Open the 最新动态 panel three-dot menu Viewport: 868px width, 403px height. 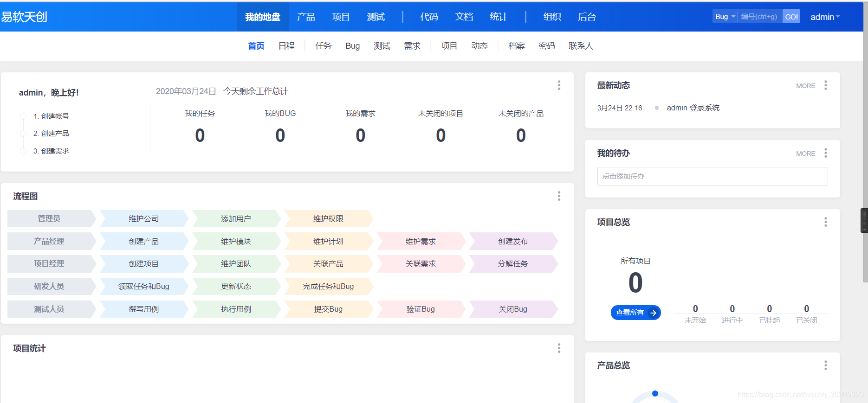point(826,85)
